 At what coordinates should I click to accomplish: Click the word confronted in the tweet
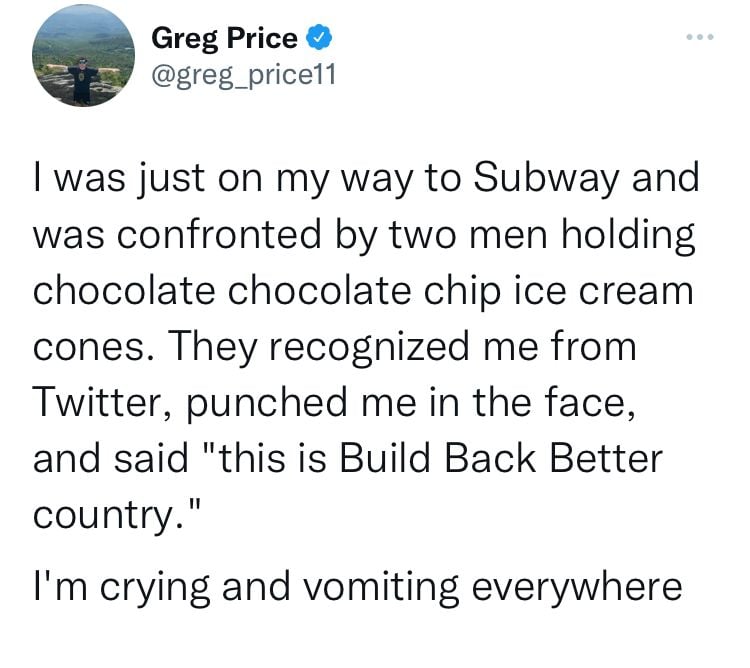(219, 234)
